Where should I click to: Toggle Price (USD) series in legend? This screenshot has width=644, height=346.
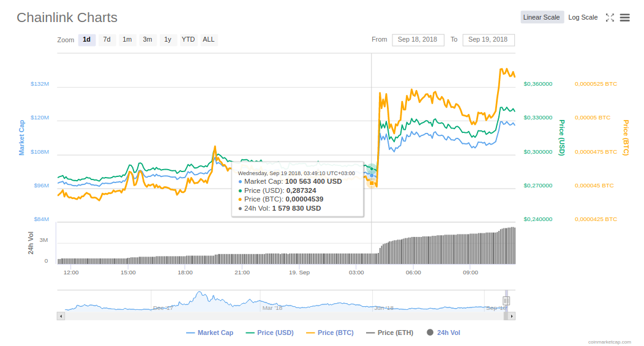pos(270,333)
